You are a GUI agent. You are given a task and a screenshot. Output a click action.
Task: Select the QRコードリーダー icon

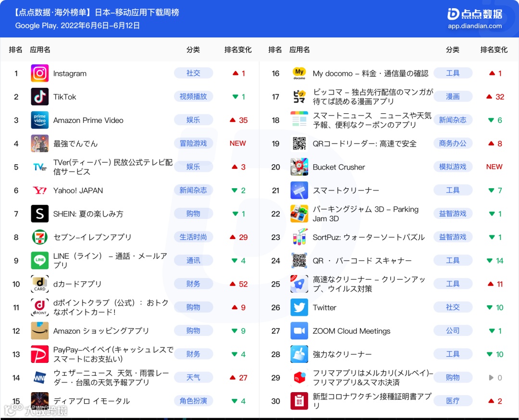(299, 144)
